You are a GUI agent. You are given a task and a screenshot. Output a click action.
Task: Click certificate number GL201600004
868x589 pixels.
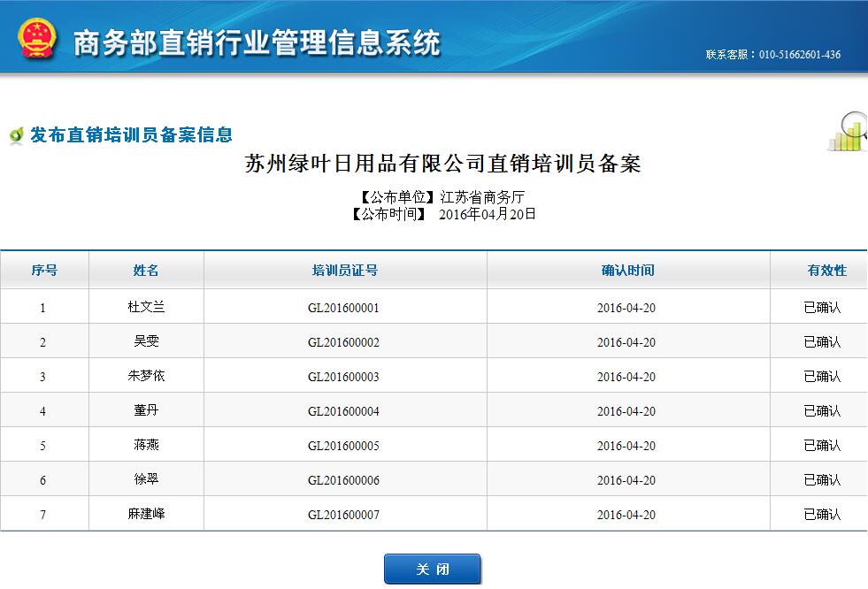343,411
